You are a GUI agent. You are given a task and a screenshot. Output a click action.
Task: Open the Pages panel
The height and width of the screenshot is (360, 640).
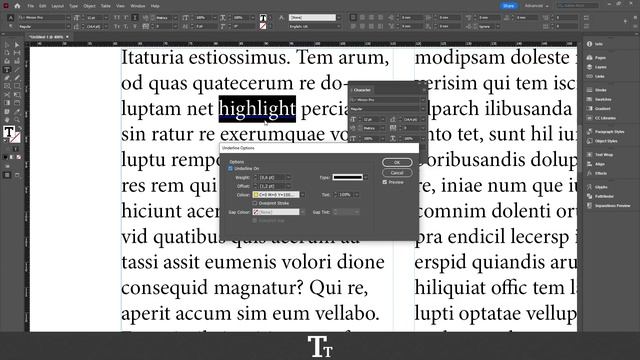pos(596,58)
